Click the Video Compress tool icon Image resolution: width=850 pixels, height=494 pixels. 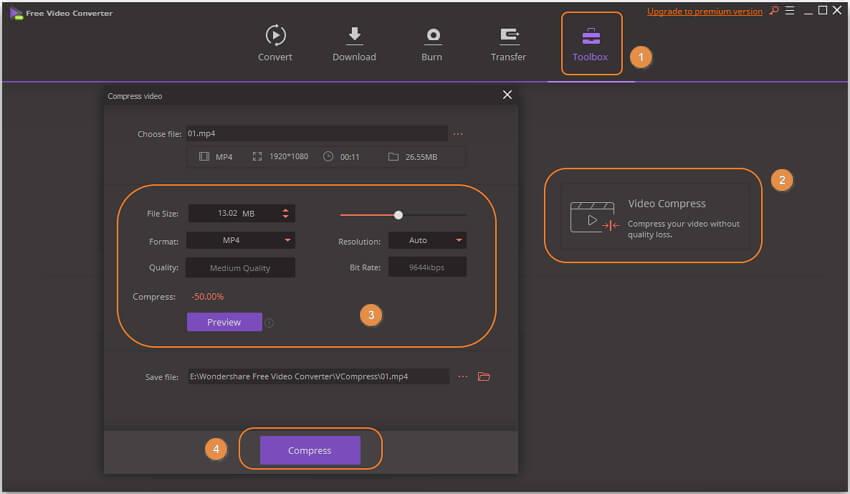[x=593, y=217]
